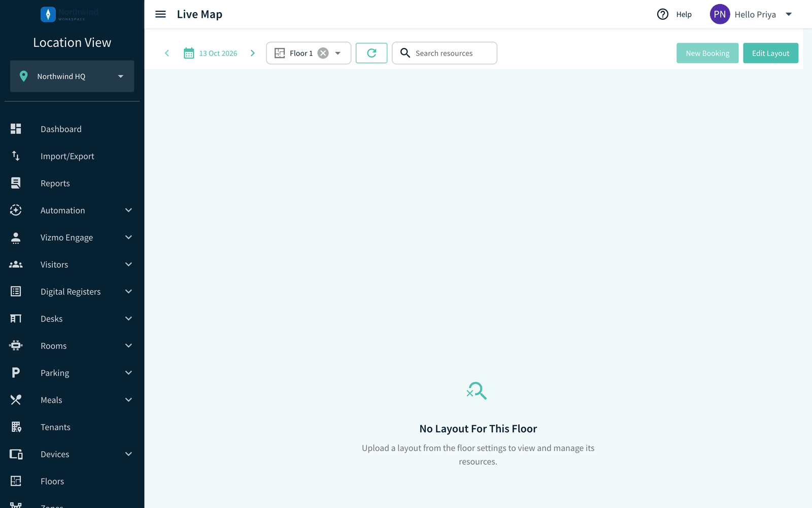Click the 13 Oct 2026 date
This screenshot has height=508, width=812.
tap(218, 53)
